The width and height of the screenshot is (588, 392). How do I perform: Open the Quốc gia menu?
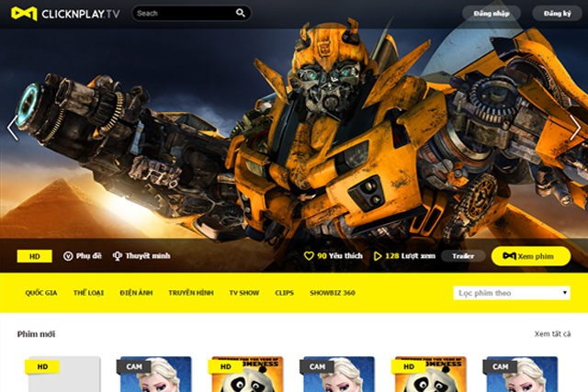coord(41,293)
